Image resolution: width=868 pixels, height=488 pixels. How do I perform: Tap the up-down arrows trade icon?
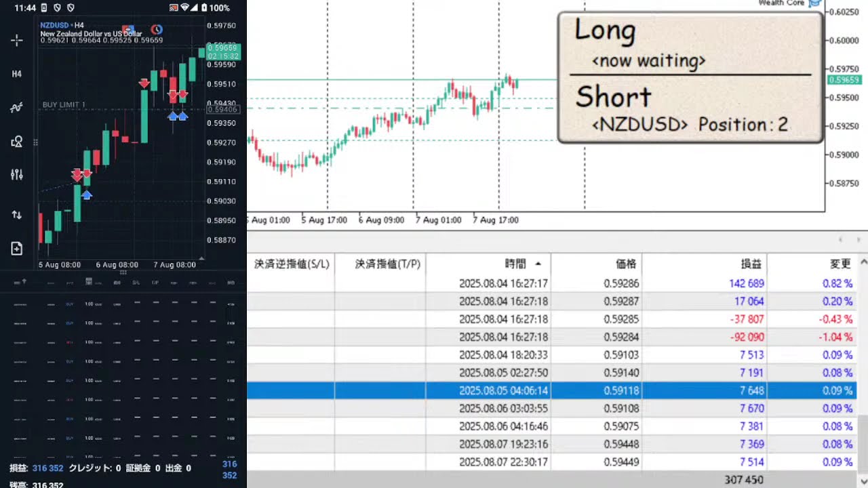(x=17, y=215)
